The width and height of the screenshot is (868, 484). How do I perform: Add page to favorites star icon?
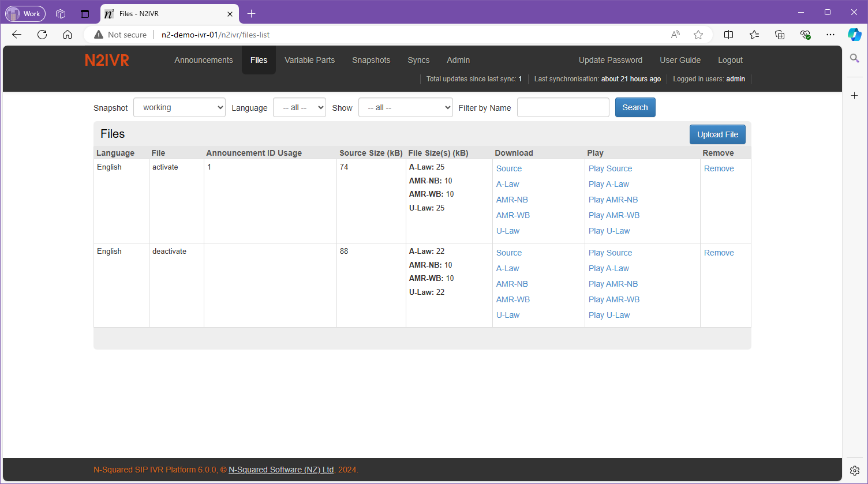click(x=698, y=35)
